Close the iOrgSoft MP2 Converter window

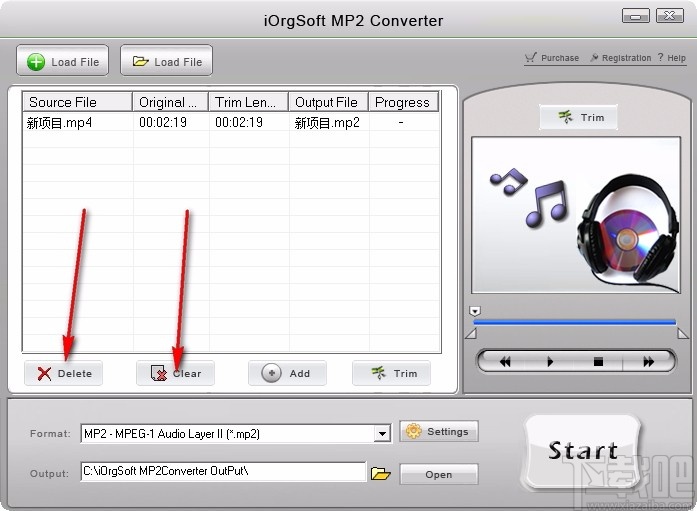[669, 16]
